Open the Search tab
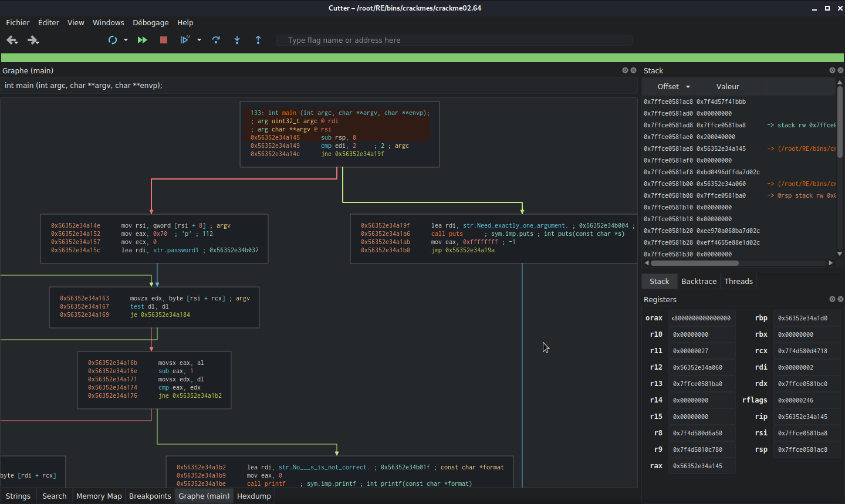The height and width of the screenshot is (504, 845). coord(55,496)
